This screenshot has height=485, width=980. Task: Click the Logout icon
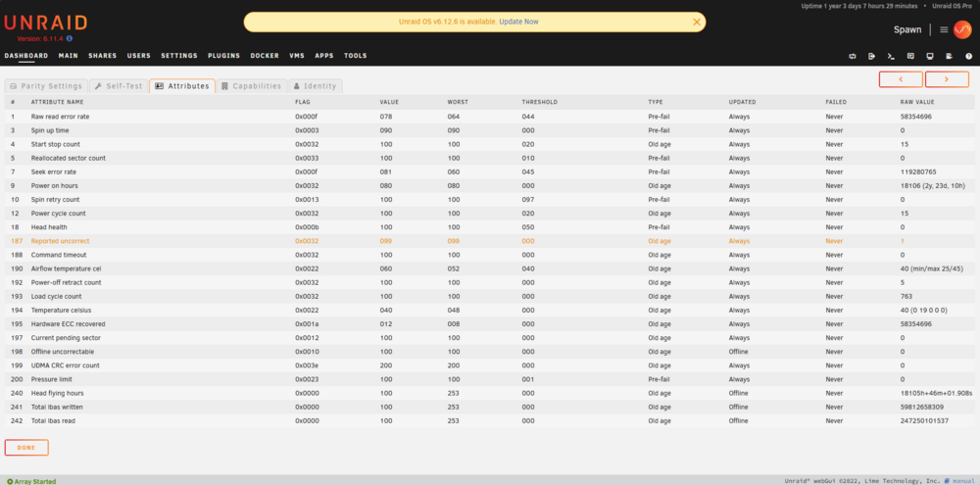[x=871, y=56]
